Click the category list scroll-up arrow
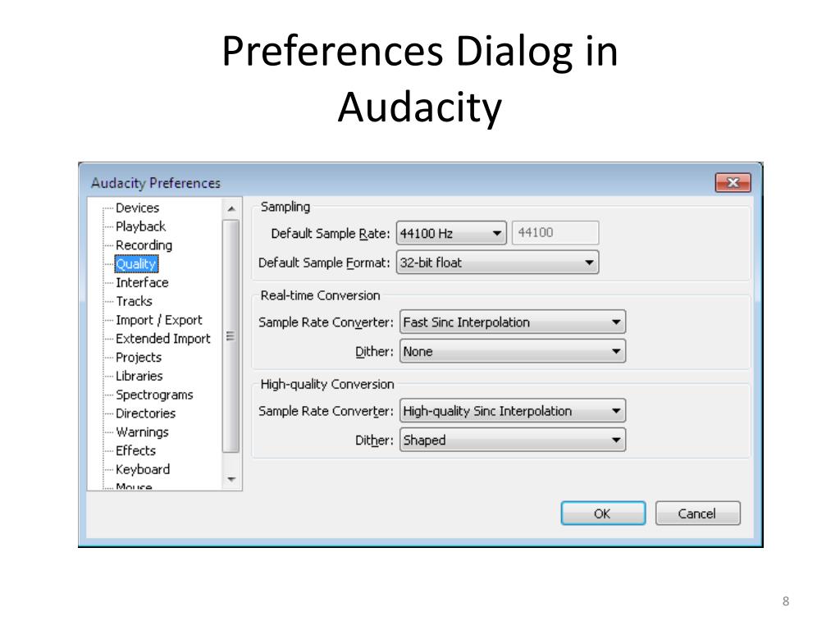The image size is (840, 630). [x=231, y=208]
